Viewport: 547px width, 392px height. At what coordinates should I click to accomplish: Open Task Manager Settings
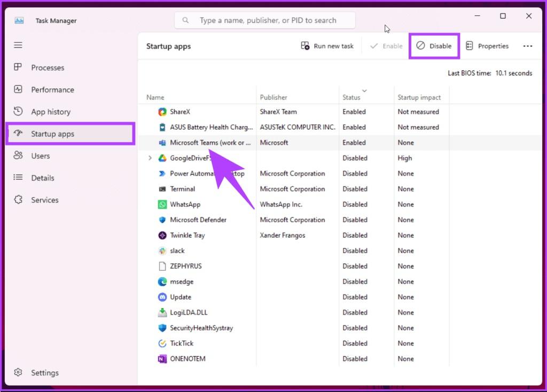point(44,373)
